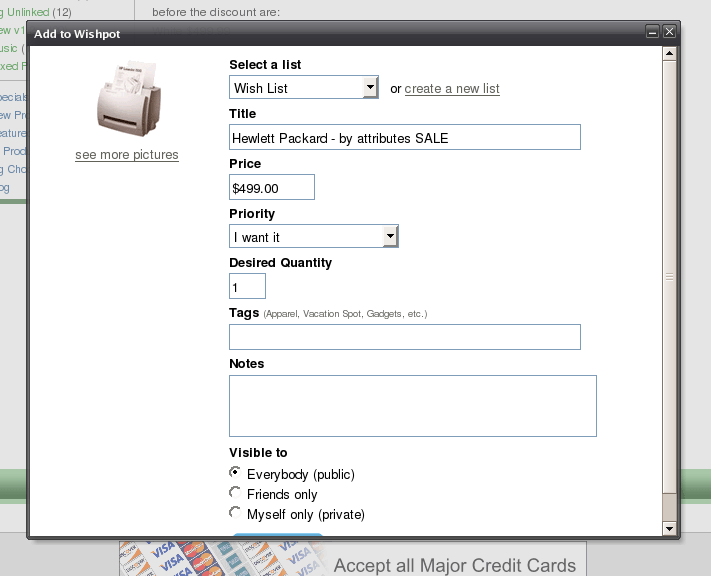Select Myself only (private) visibility
Screen dimensions: 711x576
point(235,513)
